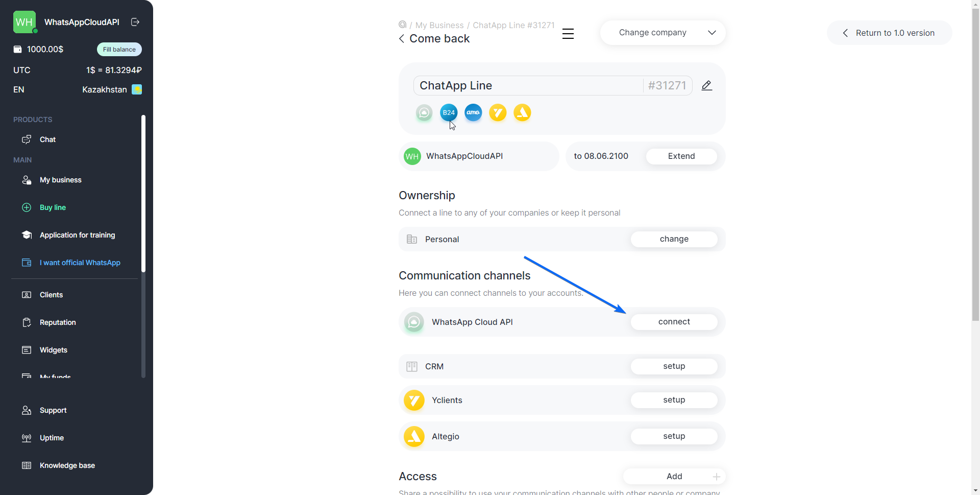Click the Kazakhstan flag icon

pos(136,89)
